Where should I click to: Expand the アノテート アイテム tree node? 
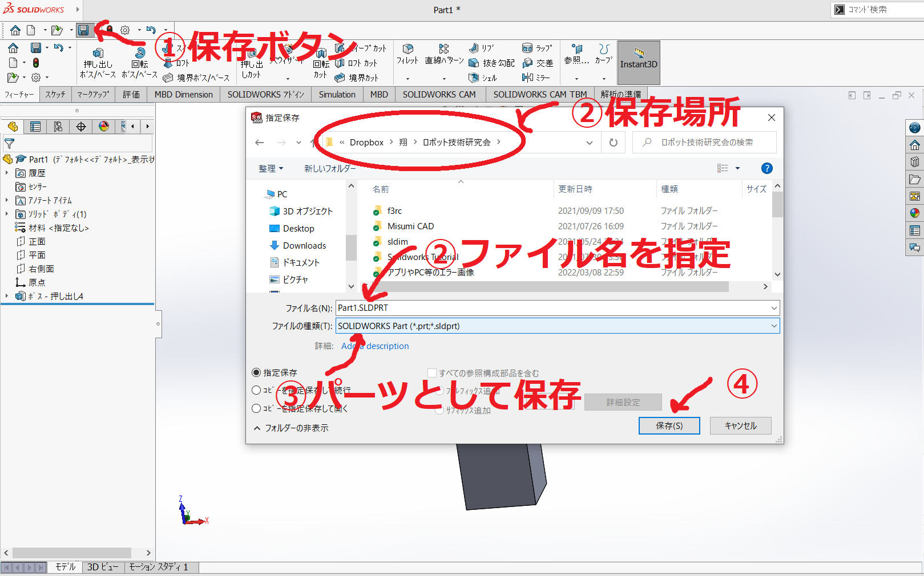[7, 200]
